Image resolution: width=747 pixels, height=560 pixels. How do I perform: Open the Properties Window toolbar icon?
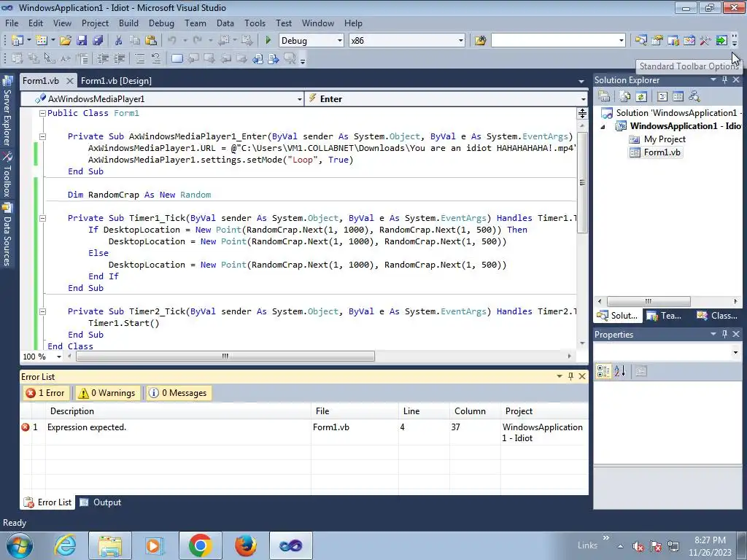(x=657, y=41)
